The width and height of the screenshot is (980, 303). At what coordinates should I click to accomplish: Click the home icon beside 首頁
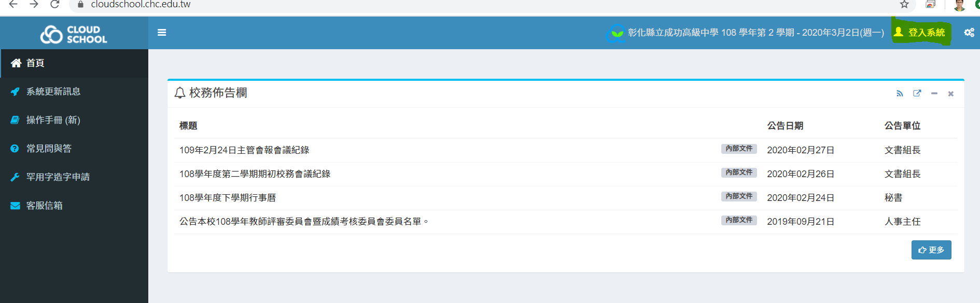(x=16, y=63)
